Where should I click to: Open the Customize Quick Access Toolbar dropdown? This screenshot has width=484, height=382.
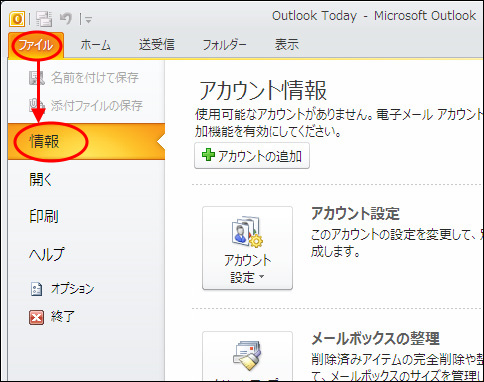(x=88, y=20)
